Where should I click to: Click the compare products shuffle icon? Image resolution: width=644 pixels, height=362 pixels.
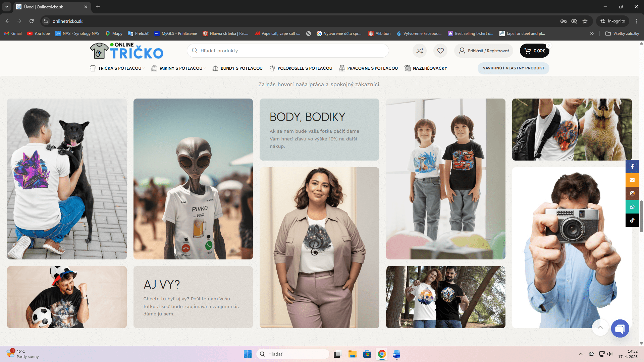[420, 51]
